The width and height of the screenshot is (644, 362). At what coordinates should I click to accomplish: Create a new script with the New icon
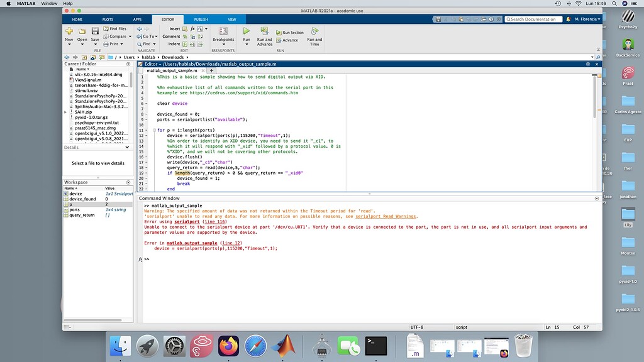pyautogui.click(x=69, y=30)
